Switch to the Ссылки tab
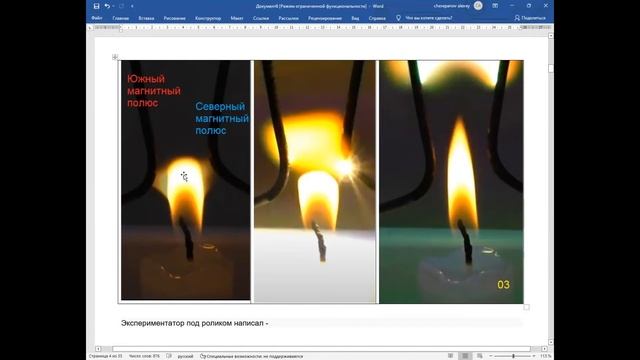The image size is (640, 360). click(261, 18)
